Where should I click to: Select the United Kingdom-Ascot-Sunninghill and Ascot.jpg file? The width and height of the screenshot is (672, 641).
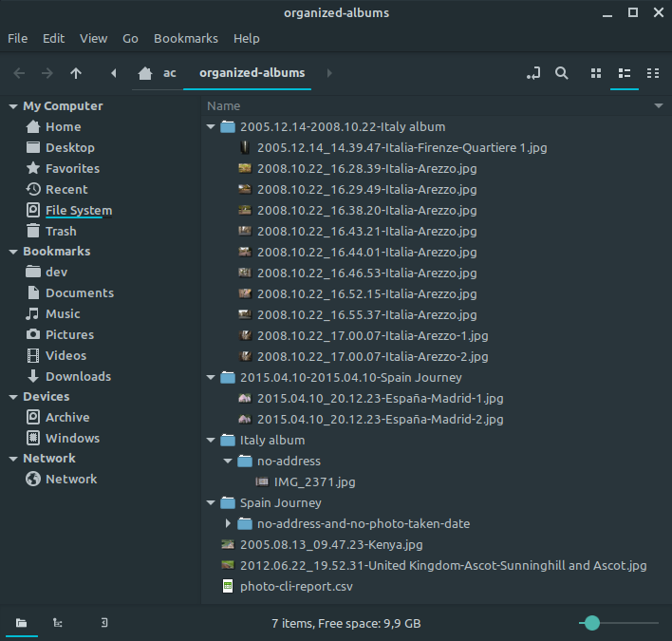point(443,566)
